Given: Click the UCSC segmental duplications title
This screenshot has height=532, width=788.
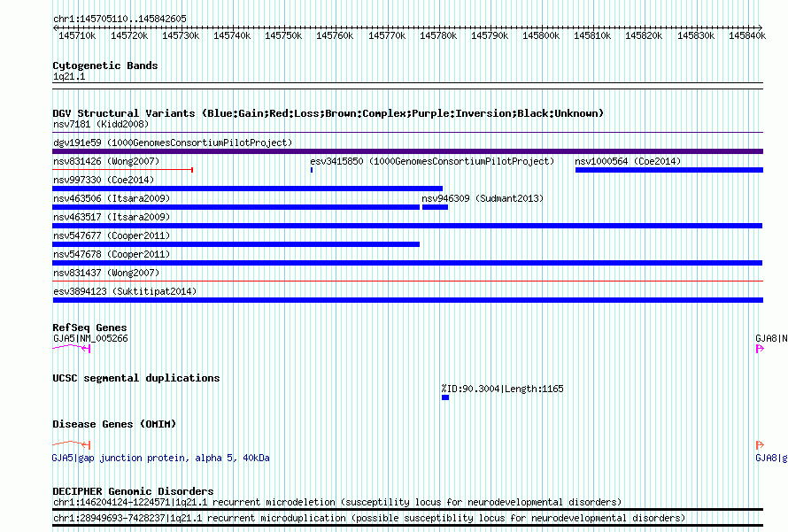Looking at the screenshot, I should click(x=136, y=378).
